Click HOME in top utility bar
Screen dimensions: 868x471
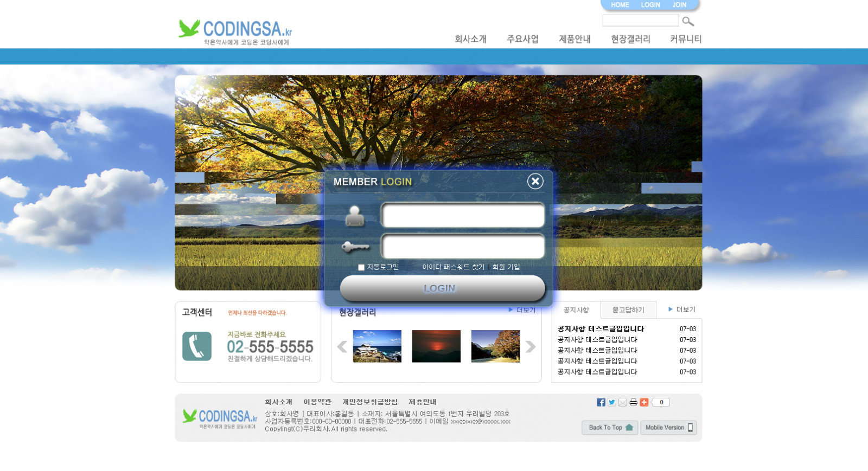pyautogui.click(x=620, y=5)
